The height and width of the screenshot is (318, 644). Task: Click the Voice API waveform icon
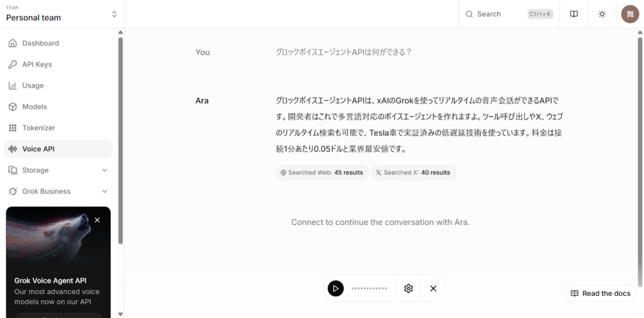click(13, 149)
